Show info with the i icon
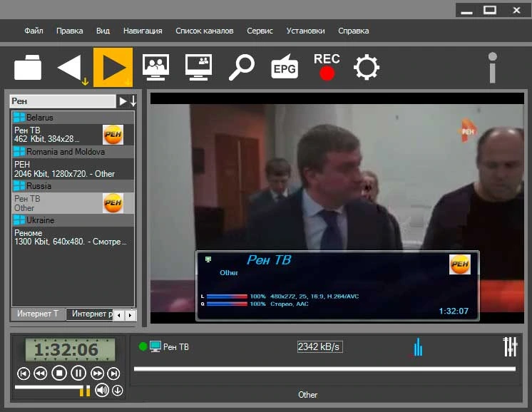Screen dimensions: 532x412 (x=493, y=68)
